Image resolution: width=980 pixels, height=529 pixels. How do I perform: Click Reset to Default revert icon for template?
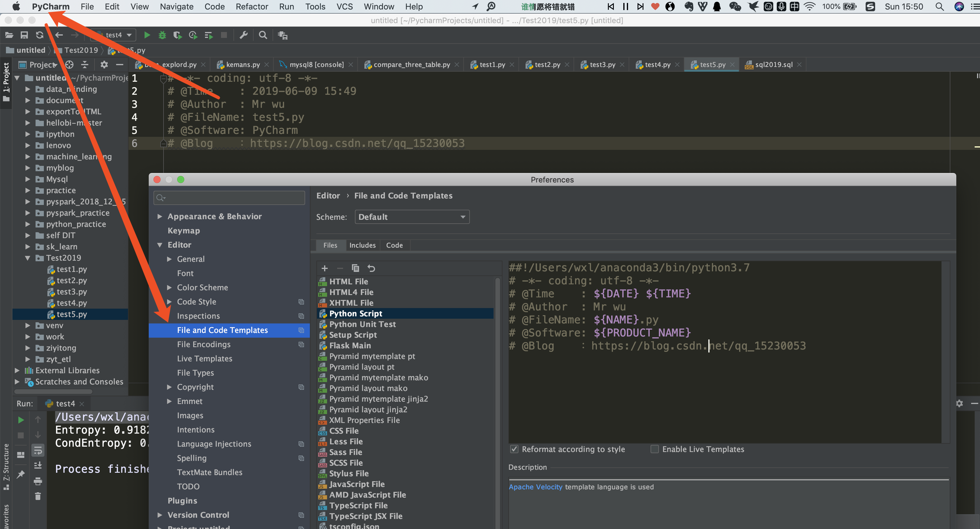[x=371, y=268]
